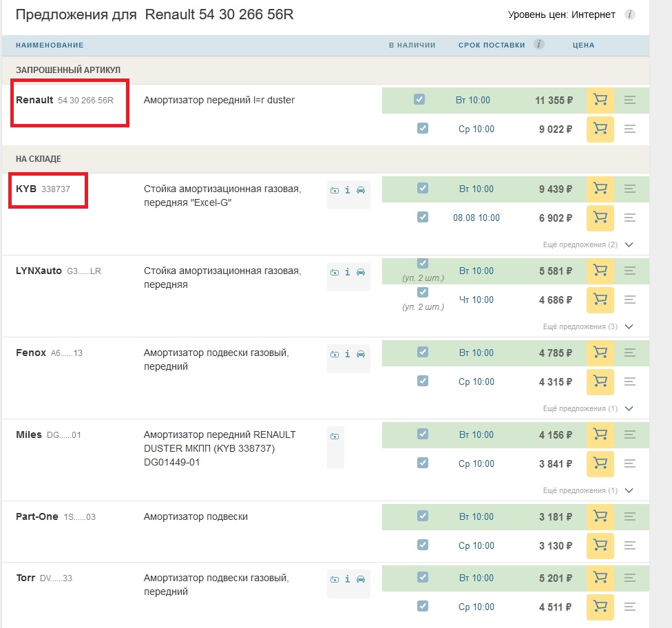Click the text Амортизатор передний l=r duster

click(x=219, y=100)
